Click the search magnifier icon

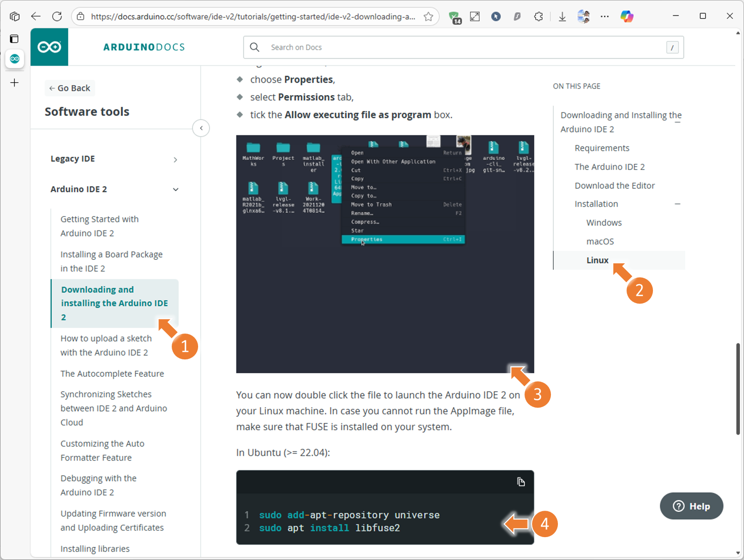pos(255,47)
